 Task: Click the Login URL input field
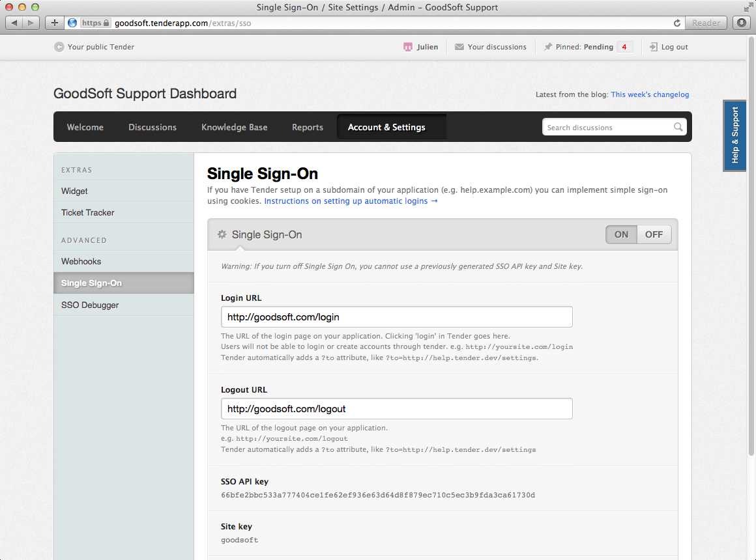396,316
